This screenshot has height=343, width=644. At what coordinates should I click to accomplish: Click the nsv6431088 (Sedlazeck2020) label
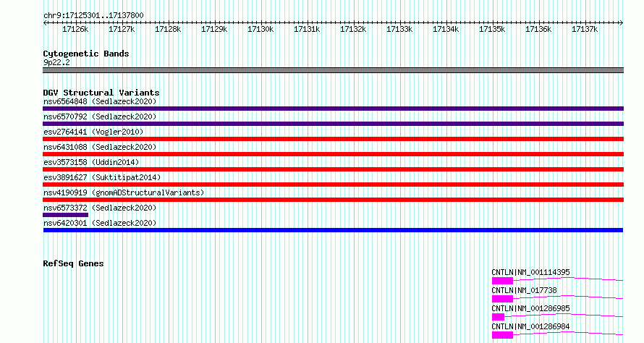(100, 147)
